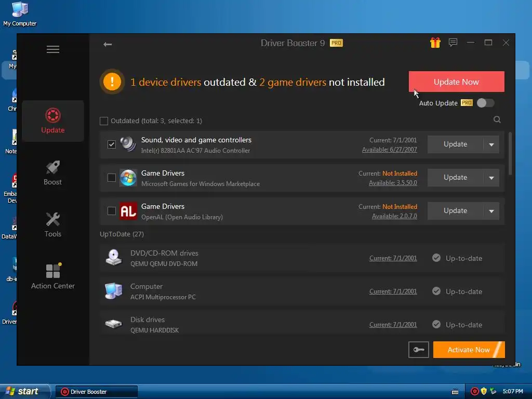Image resolution: width=532 pixels, height=399 pixels.
Task: Click the '1 device drivers' orange text
Action: [166, 82]
